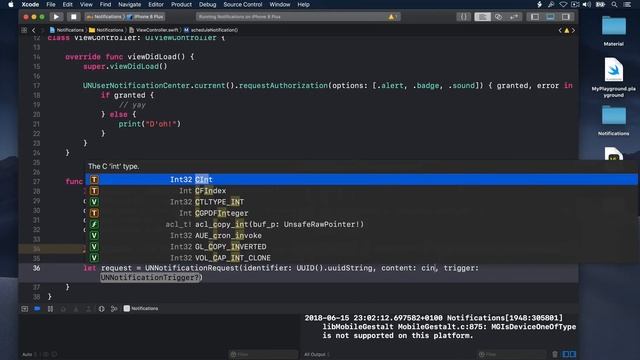The image size is (640, 360).
Task: Select CInt autocomplete suggestion
Action: coord(361,180)
